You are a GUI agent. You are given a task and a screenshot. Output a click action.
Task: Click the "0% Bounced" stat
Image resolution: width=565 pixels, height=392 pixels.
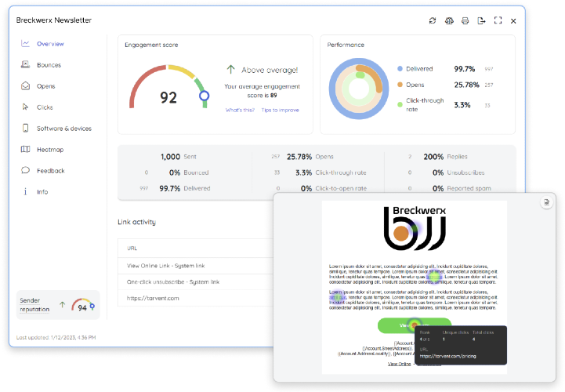189,172
